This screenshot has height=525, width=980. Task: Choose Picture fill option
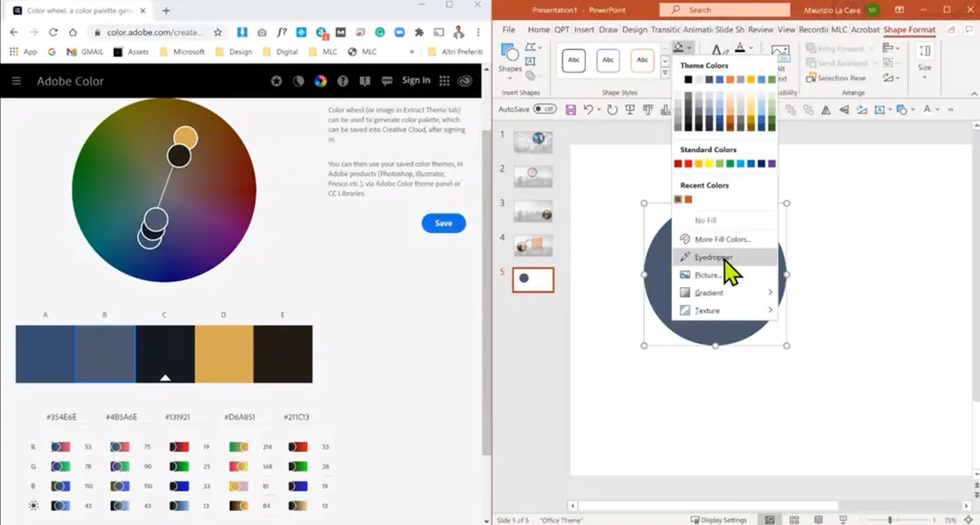724,274
